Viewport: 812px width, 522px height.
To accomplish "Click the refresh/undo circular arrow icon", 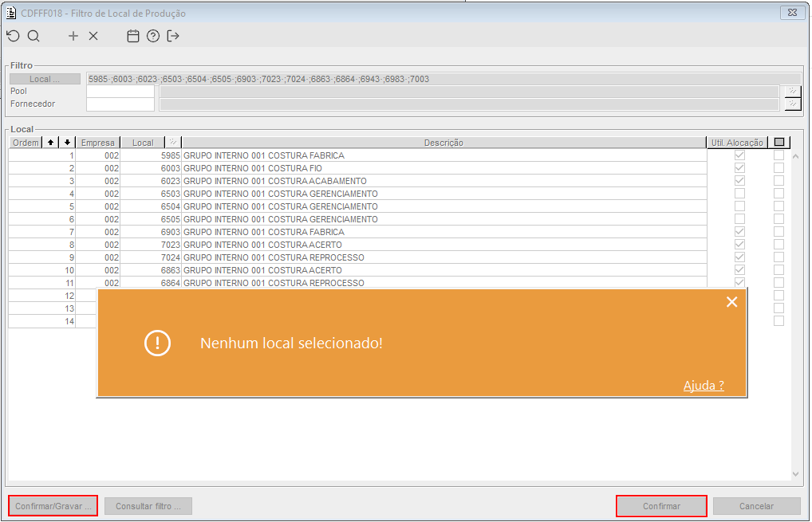I will (13, 36).
